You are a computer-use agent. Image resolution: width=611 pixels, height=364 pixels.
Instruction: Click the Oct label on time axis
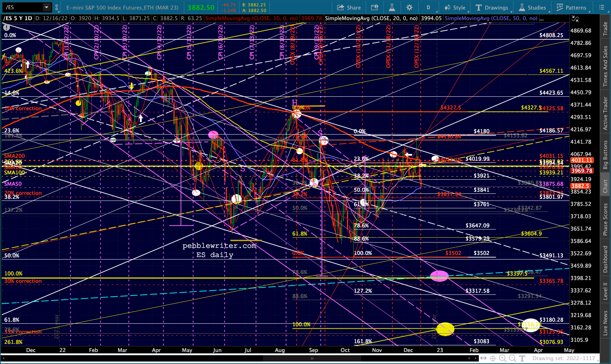point(345,350)
